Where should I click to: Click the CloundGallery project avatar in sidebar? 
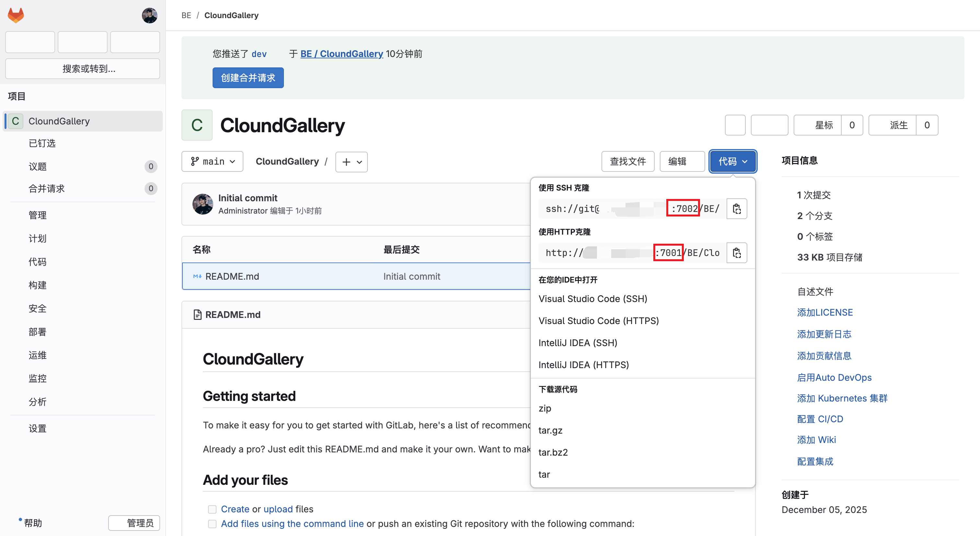(x=16, y=121)
